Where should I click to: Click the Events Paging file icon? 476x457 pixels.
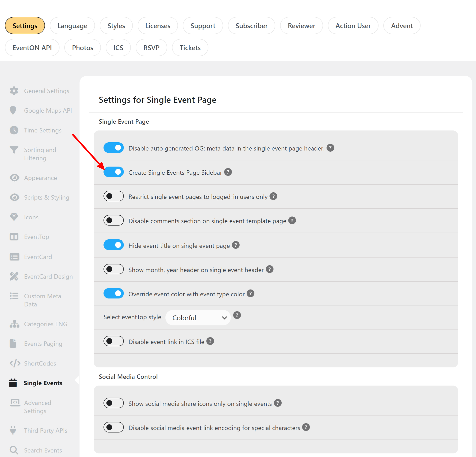pyautogui.click(x=13, y=343)
